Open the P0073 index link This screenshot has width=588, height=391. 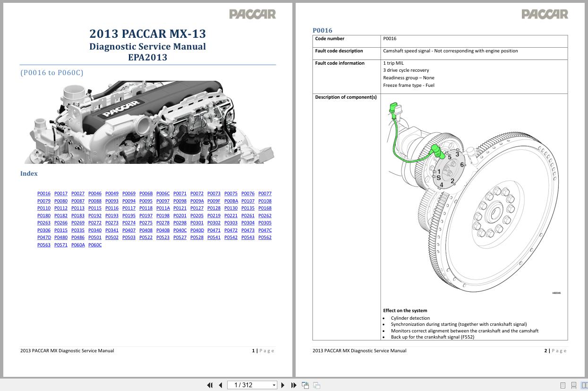click(214, 194)
